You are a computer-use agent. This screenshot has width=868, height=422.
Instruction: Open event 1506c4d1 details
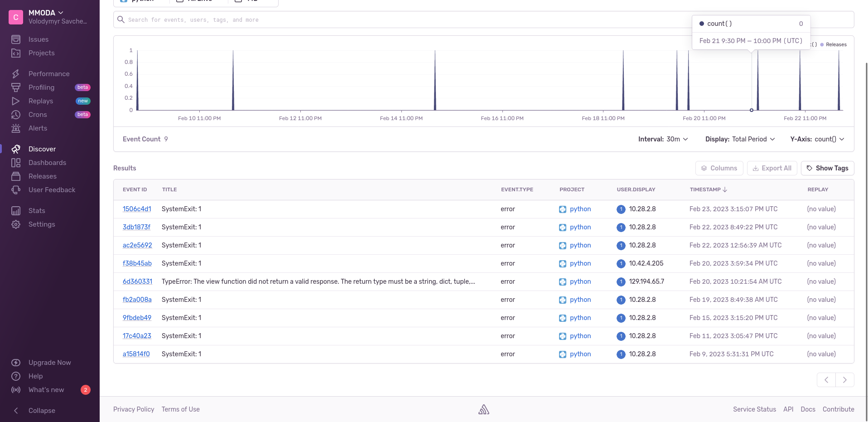(x=137, y=209)
